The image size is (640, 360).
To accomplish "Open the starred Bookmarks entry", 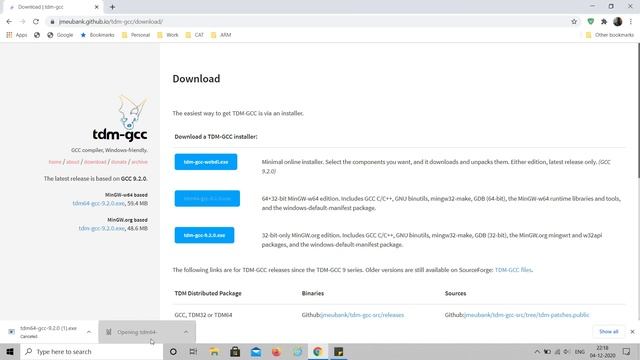I will coord(98,35).
